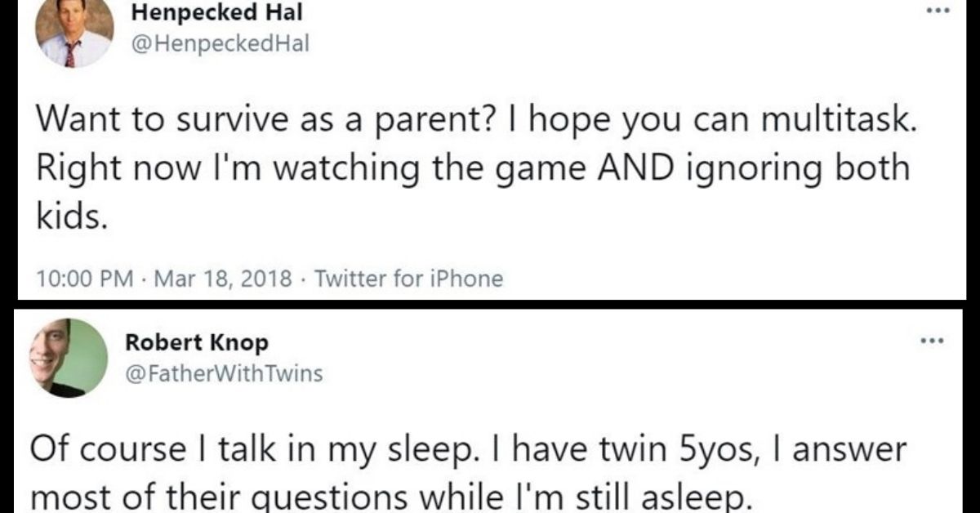
Task: Click the Mar 18, 2018 date
Action: click(223, 279)
